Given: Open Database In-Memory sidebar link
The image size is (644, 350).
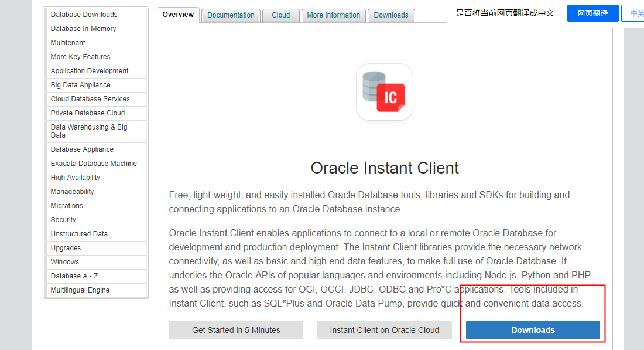Looking at the screenshot, I should click(x=96, y=29).
